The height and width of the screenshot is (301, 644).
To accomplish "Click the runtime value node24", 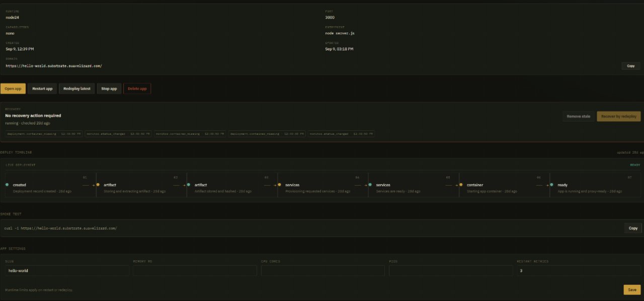I will (12, 17).
